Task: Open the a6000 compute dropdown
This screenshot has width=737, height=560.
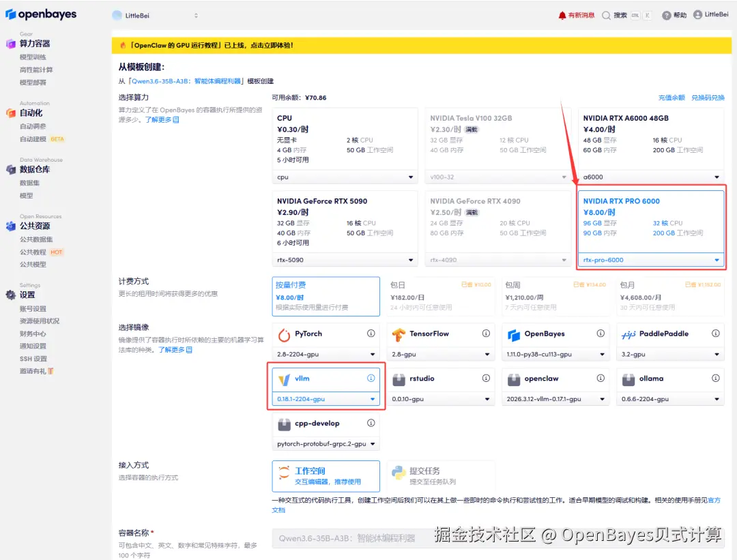Action: pos(650,177)
